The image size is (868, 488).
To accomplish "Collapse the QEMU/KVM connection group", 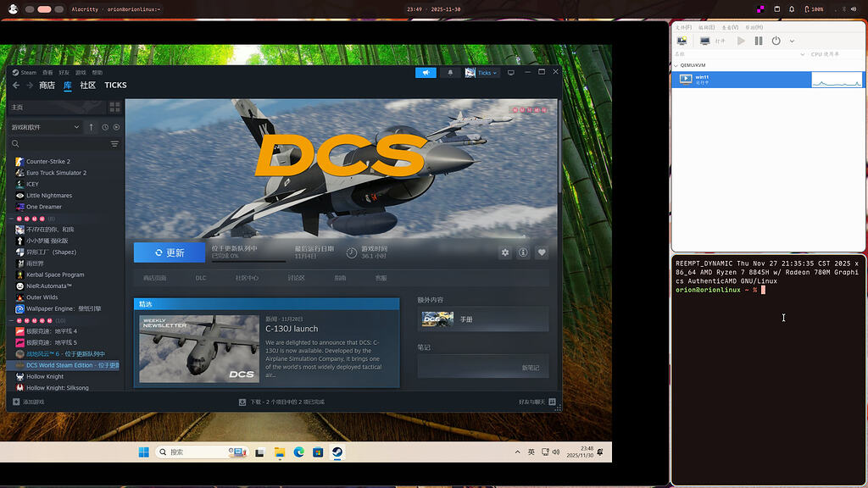I will click(676, 65).
